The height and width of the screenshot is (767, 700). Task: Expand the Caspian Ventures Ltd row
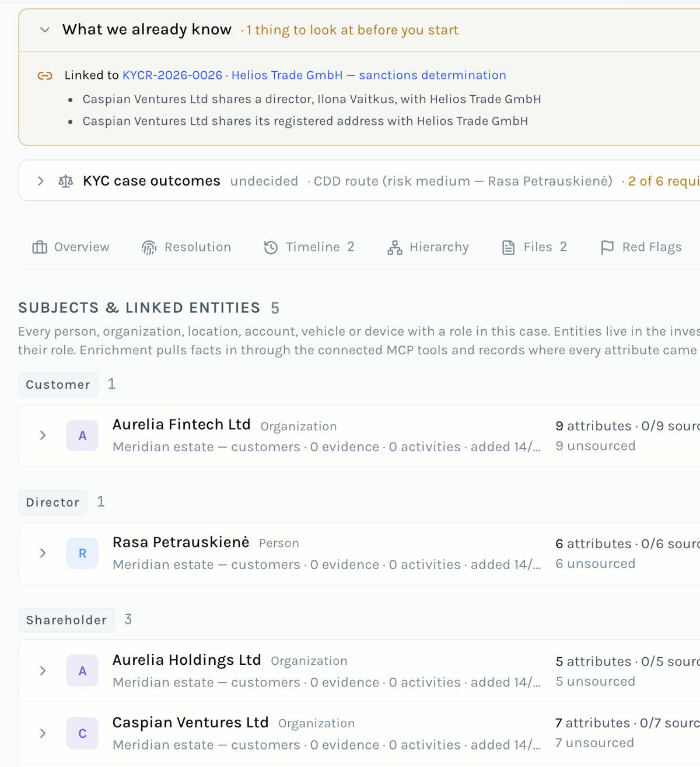(43, 733)
